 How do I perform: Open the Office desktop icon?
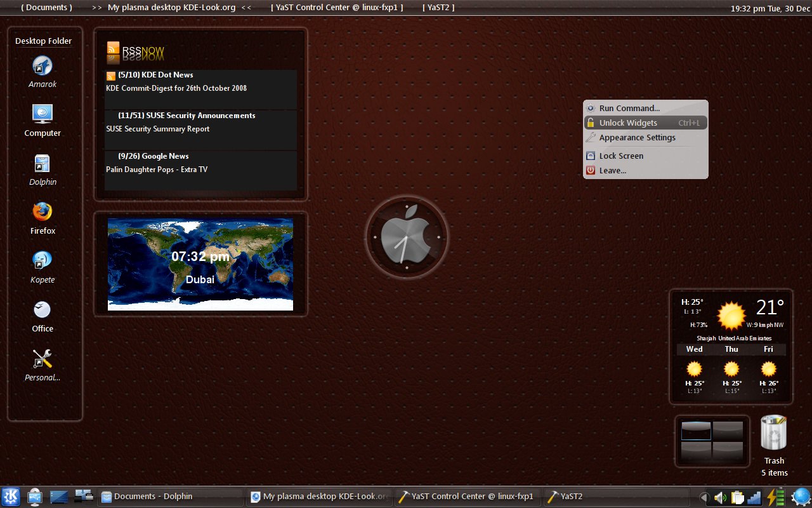click(43, 309)
